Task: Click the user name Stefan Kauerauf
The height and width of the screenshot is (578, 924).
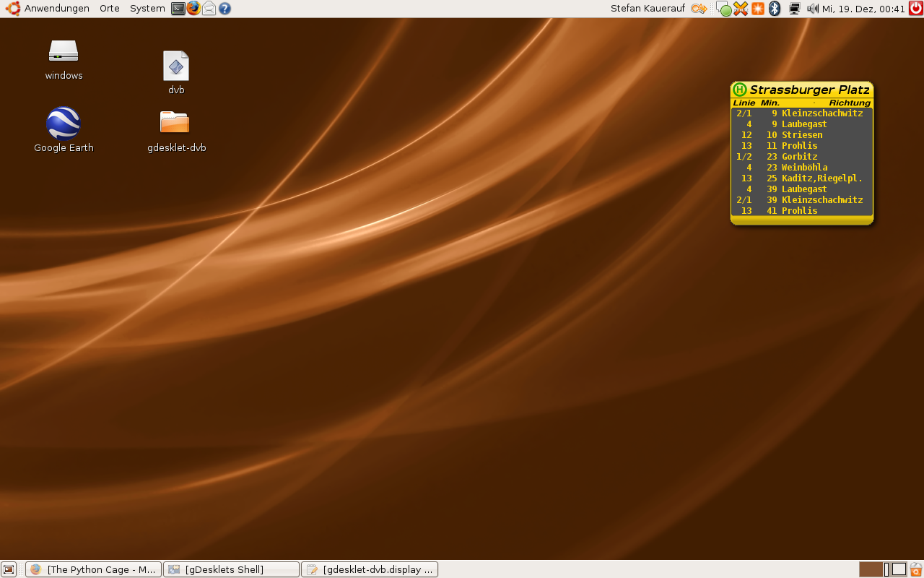Action: tap(648, 9)
